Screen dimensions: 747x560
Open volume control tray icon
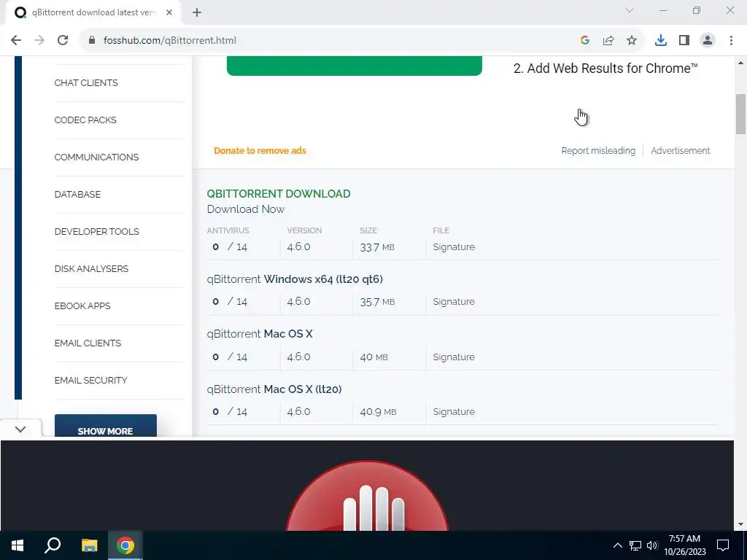tap(652, 545)
